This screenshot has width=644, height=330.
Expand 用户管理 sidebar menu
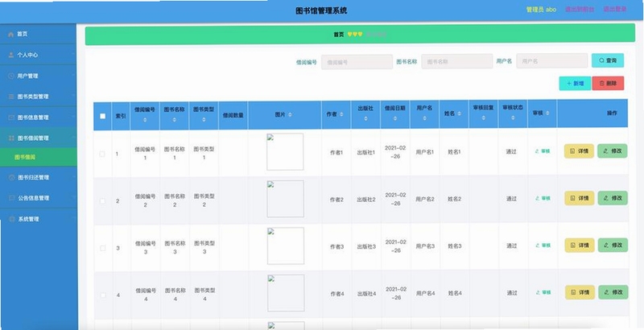pyautogui.click(x=38, y=76)
